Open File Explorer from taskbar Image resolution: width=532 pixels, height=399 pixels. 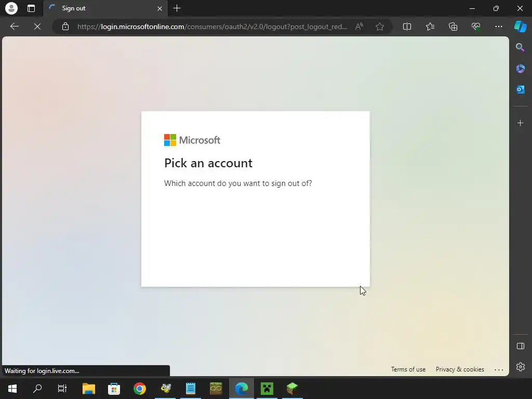(x=88, y=389)
